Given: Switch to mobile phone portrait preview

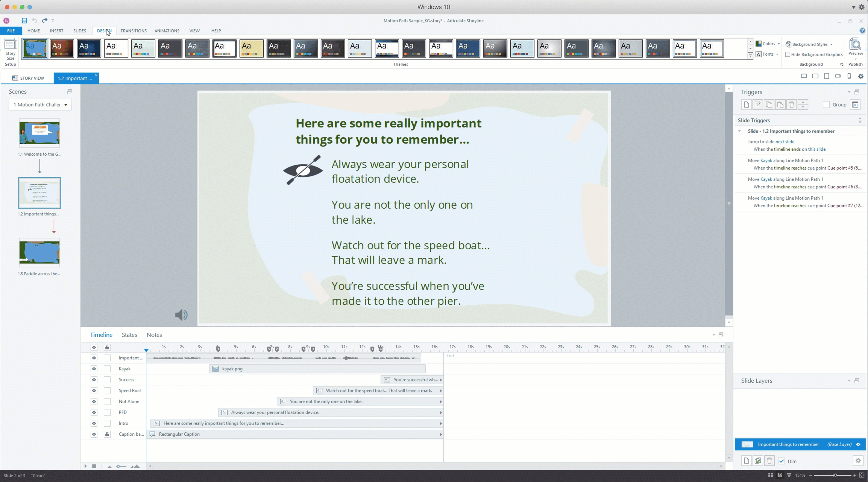Looking at the screenshot, I should click(x=849, y=76).
